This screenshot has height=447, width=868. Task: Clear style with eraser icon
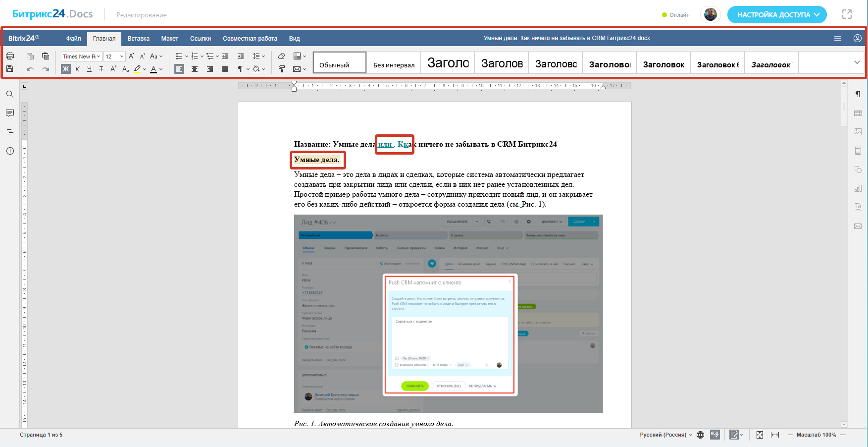281,56
